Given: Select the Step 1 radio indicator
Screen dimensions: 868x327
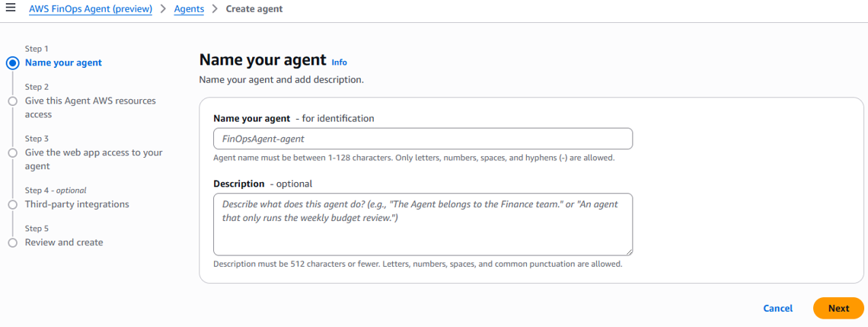Looking at the screenshot, I should tap(13, 63).
